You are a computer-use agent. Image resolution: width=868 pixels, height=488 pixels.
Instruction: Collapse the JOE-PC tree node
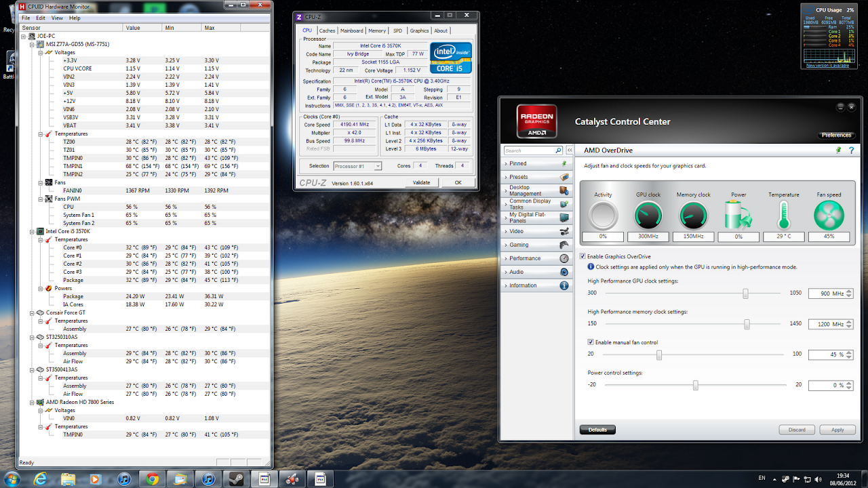24,36
